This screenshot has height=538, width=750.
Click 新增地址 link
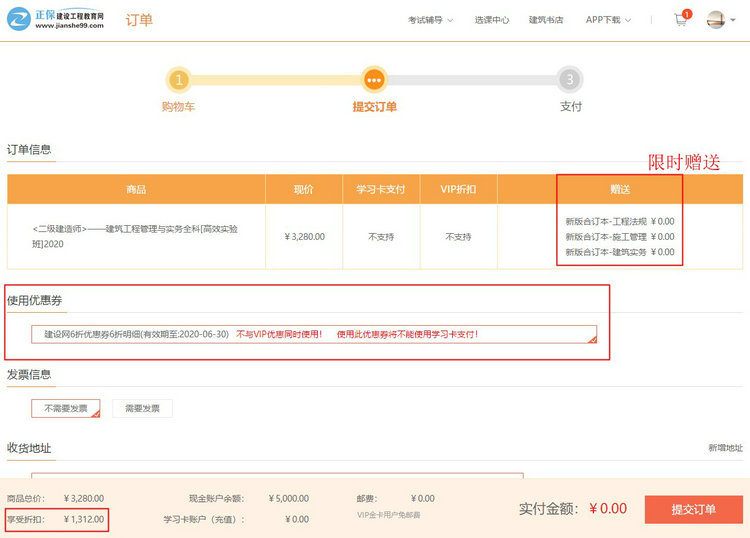tap(725, 448)
